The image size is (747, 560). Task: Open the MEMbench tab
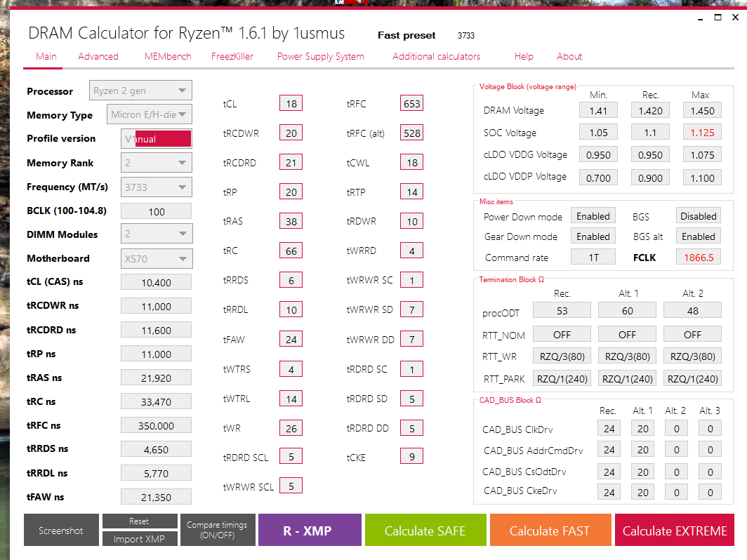(168, 56)
